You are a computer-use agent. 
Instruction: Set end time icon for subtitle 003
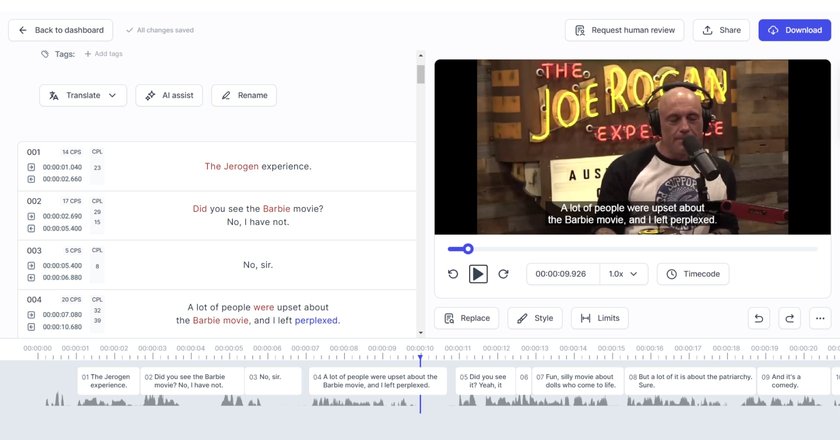[31, 278]
